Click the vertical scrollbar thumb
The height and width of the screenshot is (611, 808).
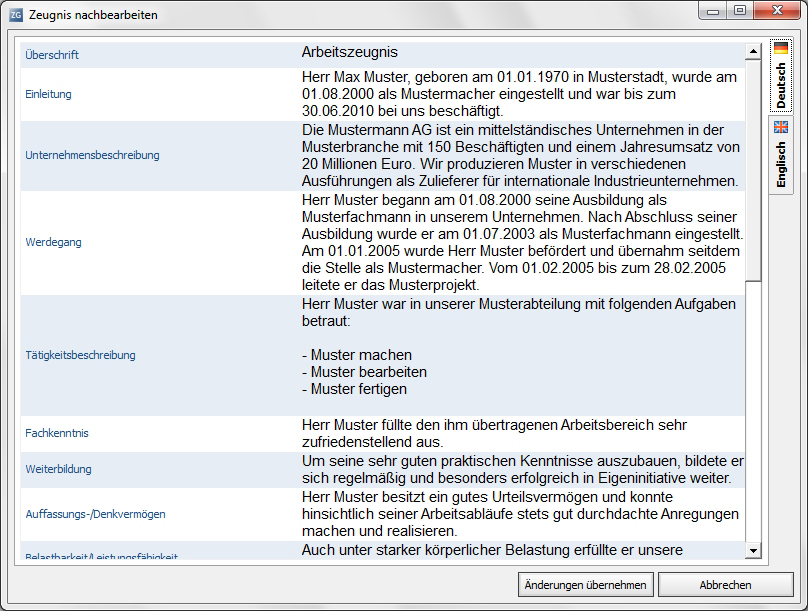click(753, 169)
